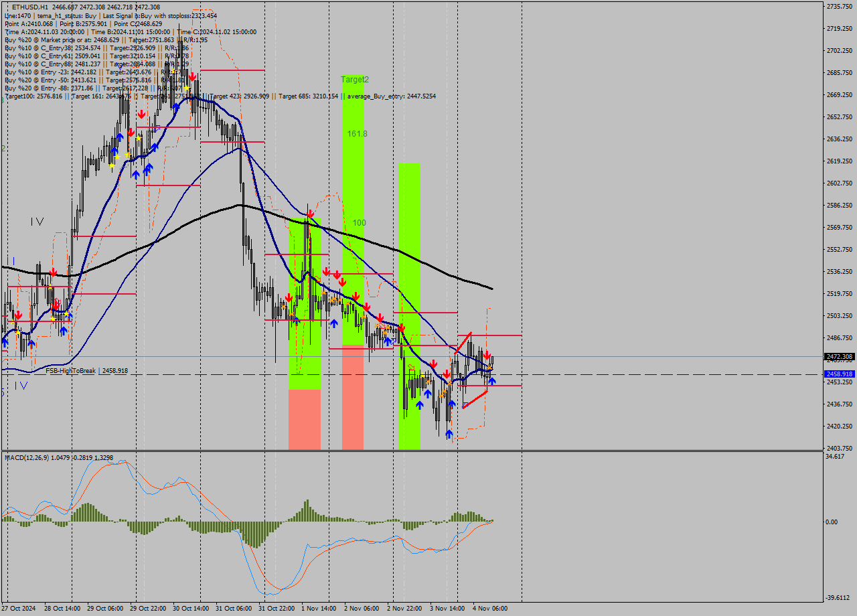Click the 2569.750 price axis label
The height and width of the screenshot is (616, 857).
point(839,227)
